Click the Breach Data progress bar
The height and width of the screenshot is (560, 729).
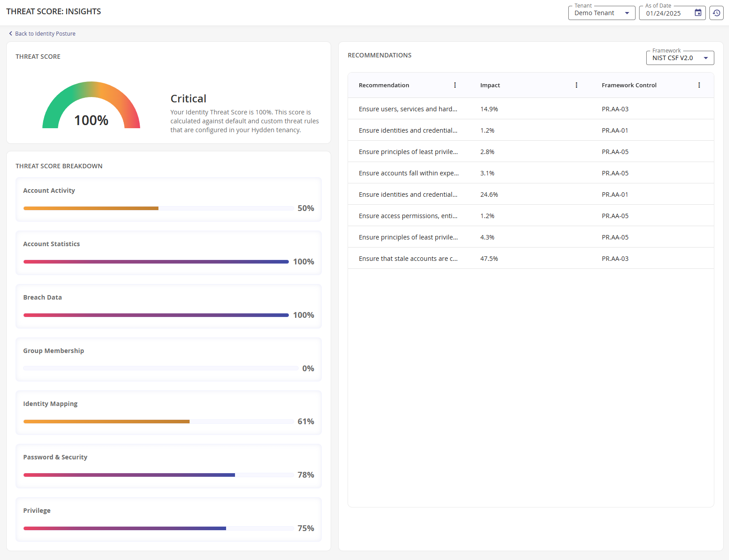point(156,315)
